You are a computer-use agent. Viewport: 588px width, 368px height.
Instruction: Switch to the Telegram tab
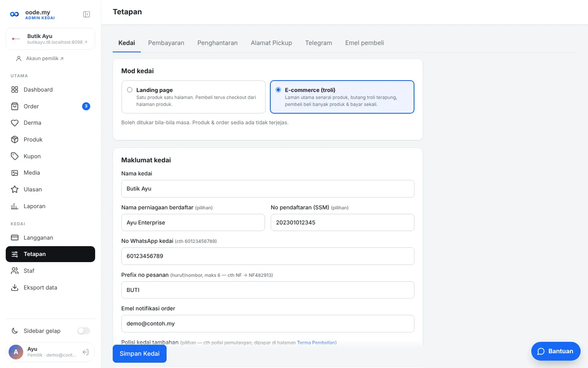click(x=318, y=43)
